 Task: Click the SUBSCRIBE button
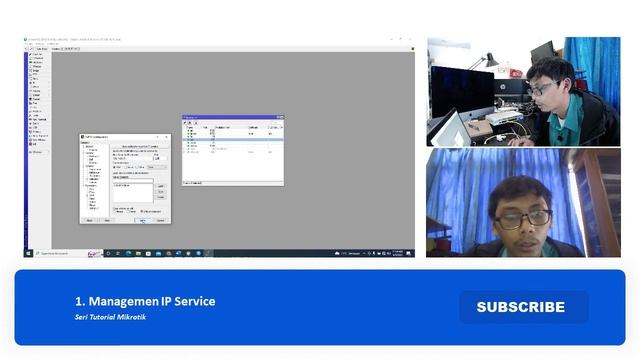524,307
